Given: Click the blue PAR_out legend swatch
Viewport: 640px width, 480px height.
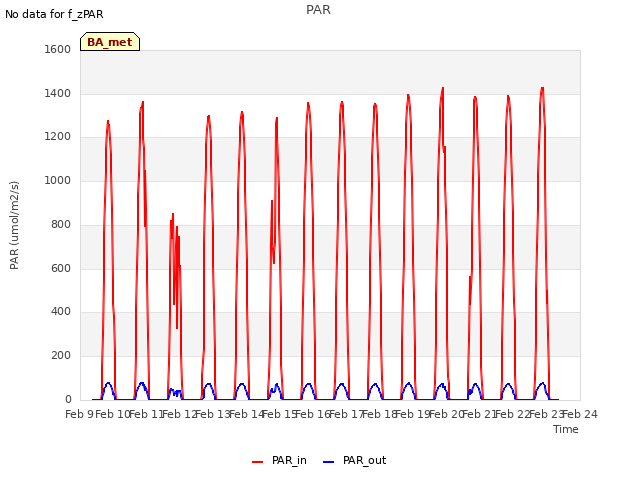Looking at the screenshot, I should [329, 462].
